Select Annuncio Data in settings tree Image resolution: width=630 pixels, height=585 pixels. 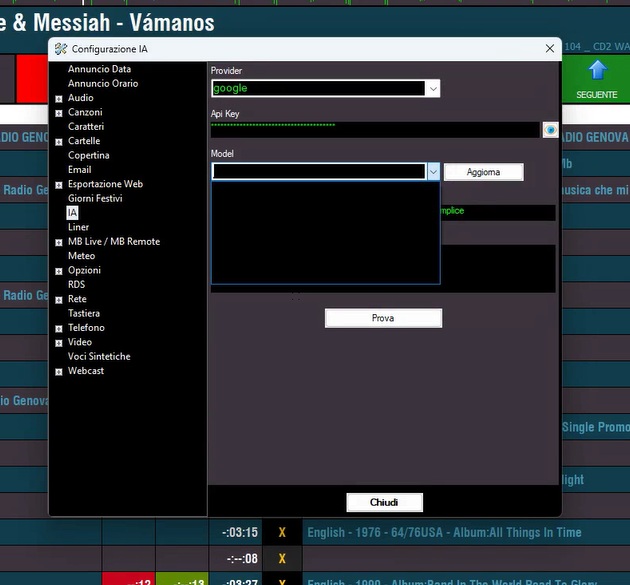[x=99, y=69]
